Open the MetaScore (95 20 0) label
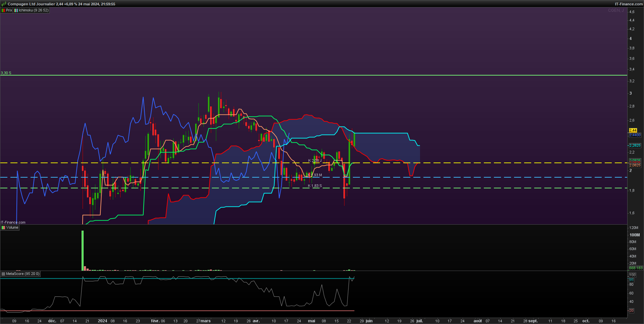This screenshot has width=644, height=324. pyautogui.click(x=23, y=274)
